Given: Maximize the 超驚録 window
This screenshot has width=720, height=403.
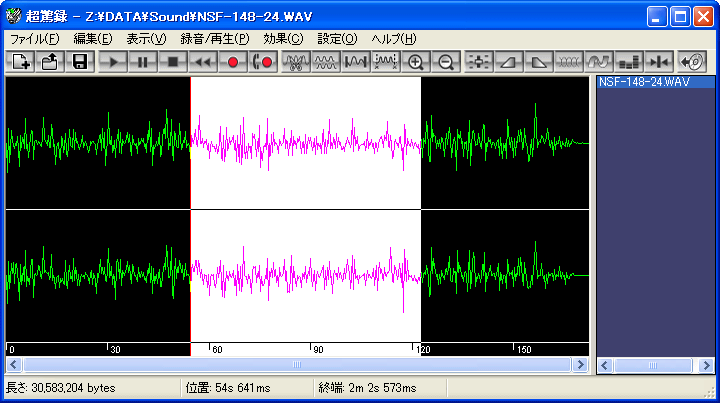Looking at the screenshot, I should [x=680, y=17].
